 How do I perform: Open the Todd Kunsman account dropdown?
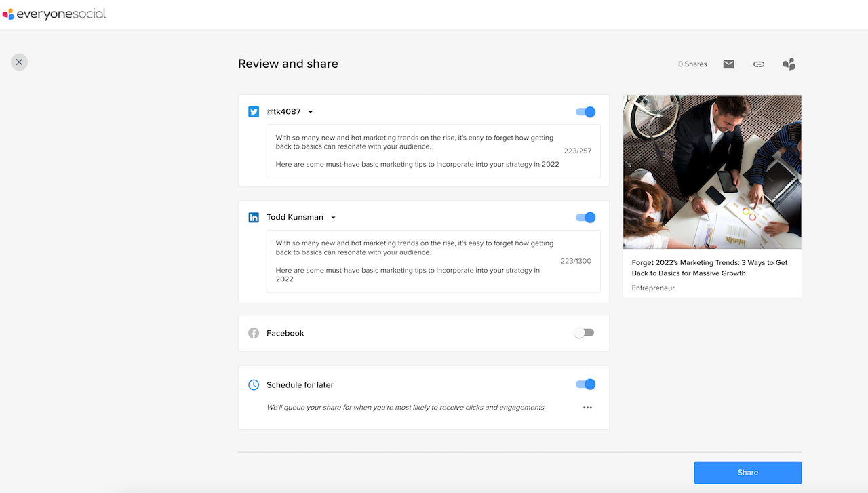pos(332,217)
